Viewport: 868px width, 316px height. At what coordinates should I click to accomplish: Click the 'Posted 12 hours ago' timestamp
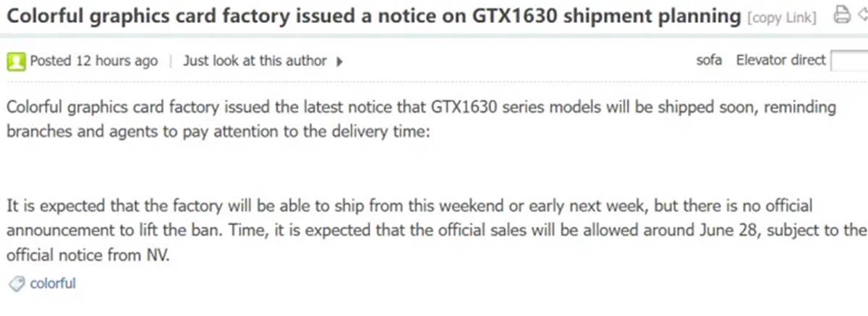click(x=93, y=61)
